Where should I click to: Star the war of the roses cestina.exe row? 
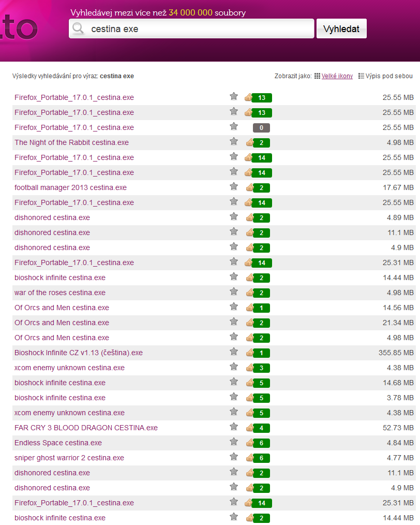tap(234, 291)
